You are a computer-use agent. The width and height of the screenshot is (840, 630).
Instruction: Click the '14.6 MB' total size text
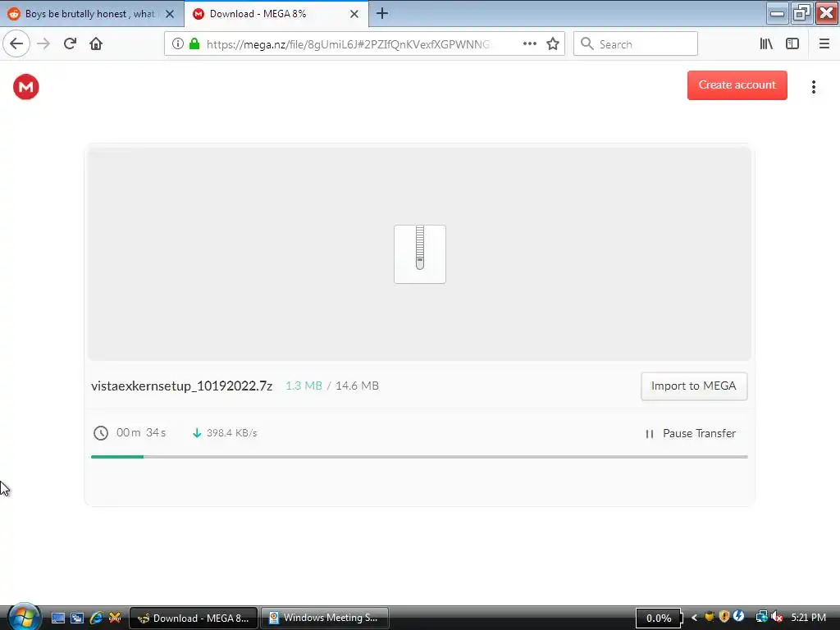coord(357,386)
